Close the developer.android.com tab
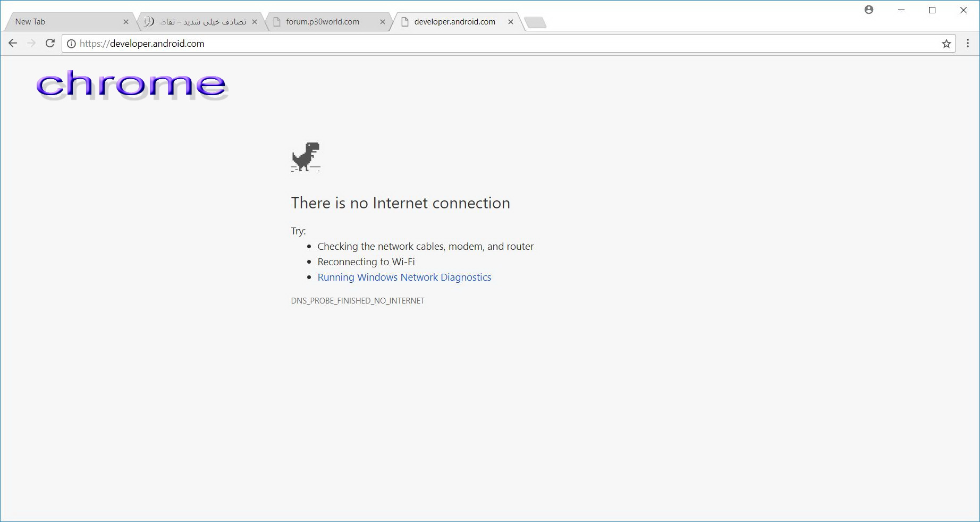Screen dimensions: 980x522 pyautogui.click(x=511, y=22)
